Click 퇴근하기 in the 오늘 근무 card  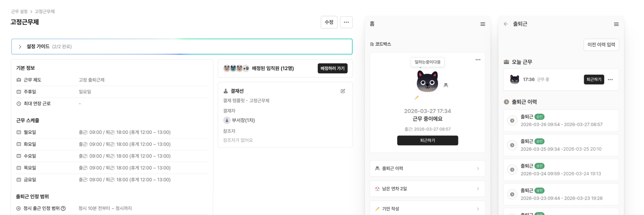coord(594,80)
